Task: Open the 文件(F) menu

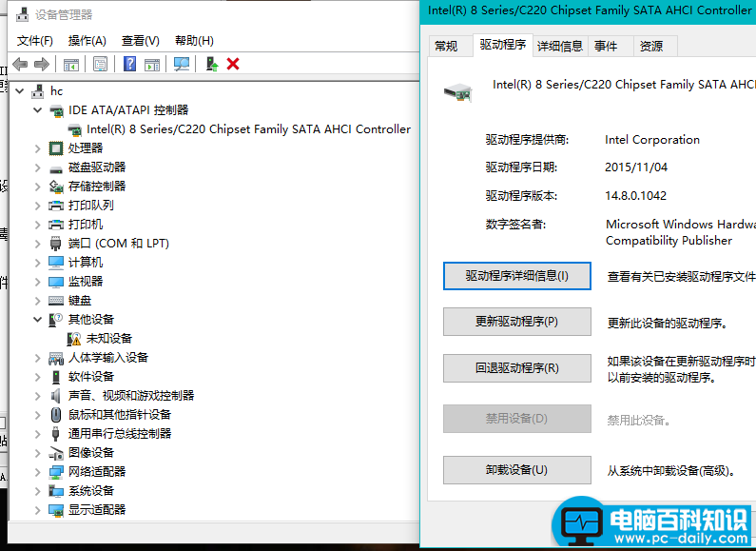Action: (35, 41)
